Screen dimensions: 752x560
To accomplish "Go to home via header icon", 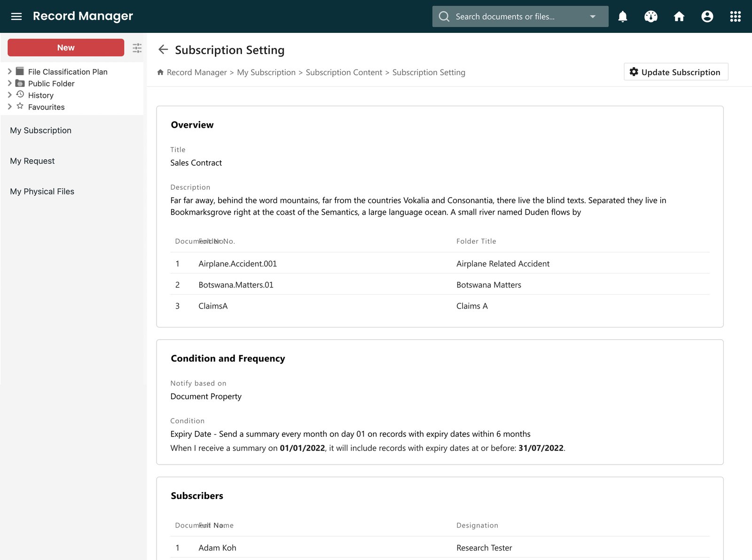I will [x=679, y=16].
